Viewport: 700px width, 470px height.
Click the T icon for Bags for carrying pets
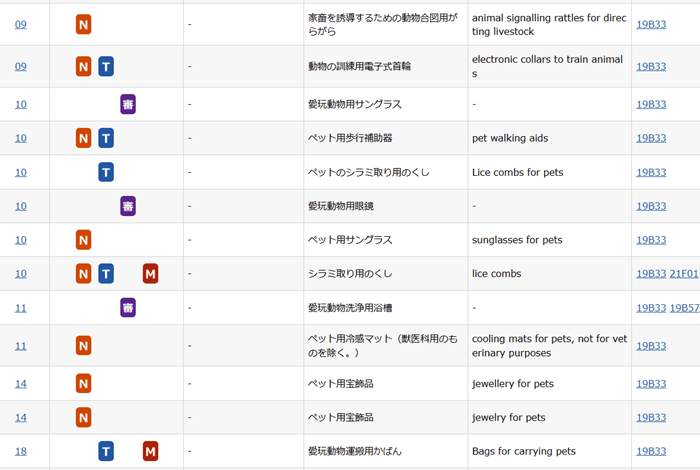(106, 452)
